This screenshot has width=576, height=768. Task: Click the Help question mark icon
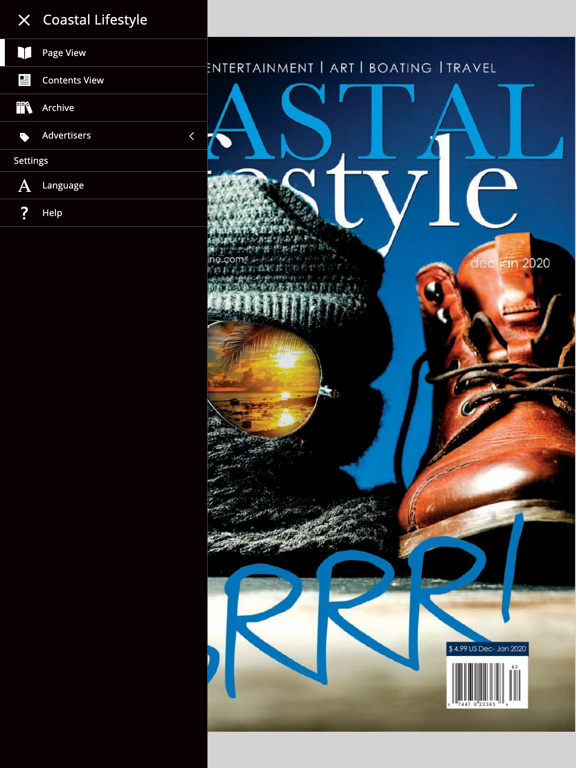click(24, 213)
